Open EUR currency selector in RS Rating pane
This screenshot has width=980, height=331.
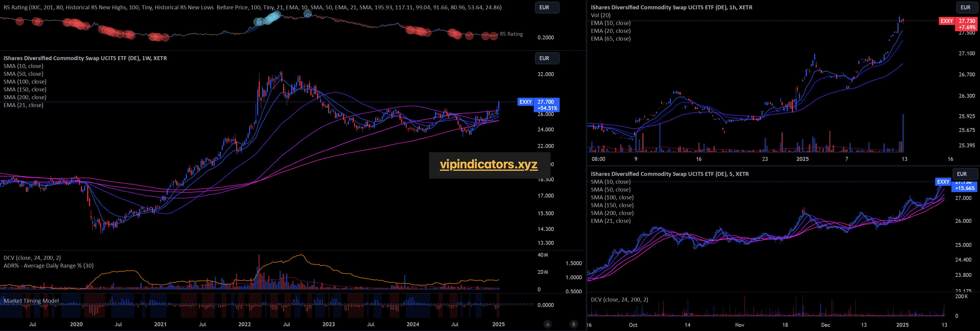click(x=547, y=8)
